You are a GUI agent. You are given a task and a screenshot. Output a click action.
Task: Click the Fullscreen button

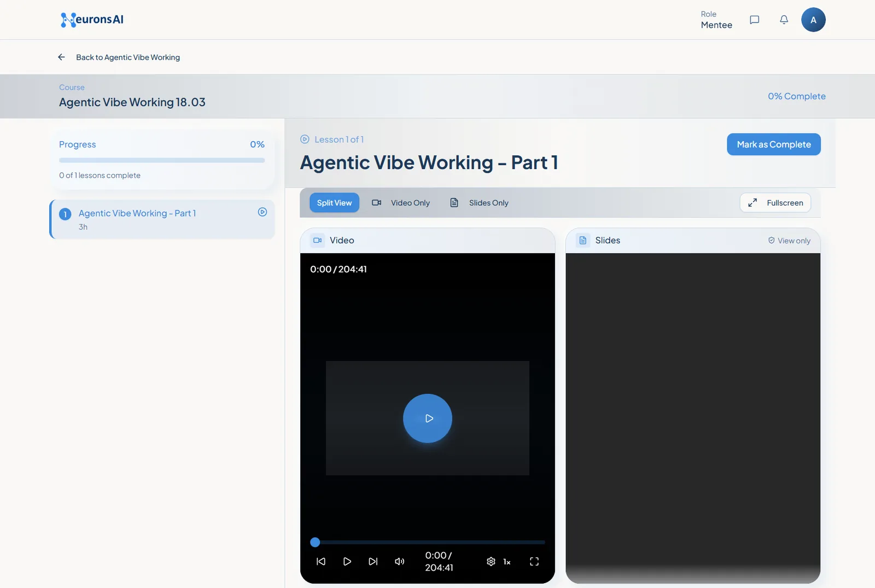775,202
